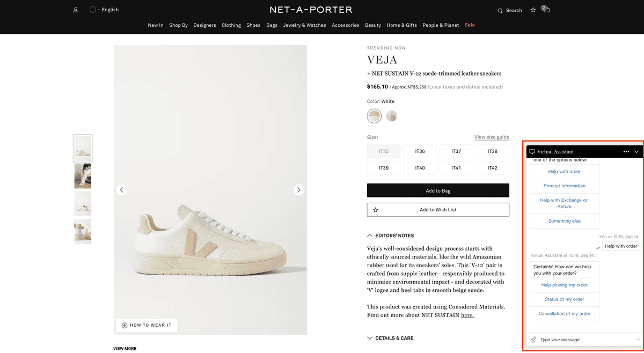Viewport: 644px width, 353px height.
Task: Select size IT38
Action: point(492,151)
